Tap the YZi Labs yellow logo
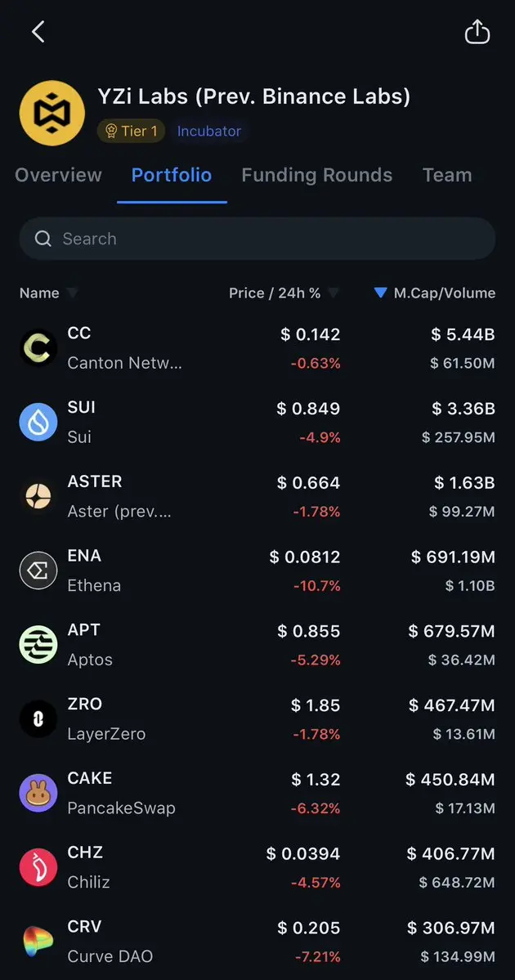The height and width of the screenshot is (980, 515). tap(51, 112)
